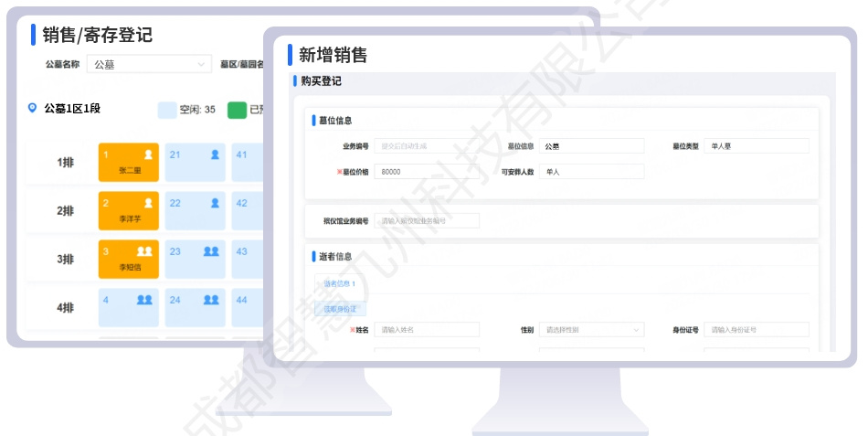Click the double-person icon on plot 4
Screen dimensions: 868x436
pos(144,300)
